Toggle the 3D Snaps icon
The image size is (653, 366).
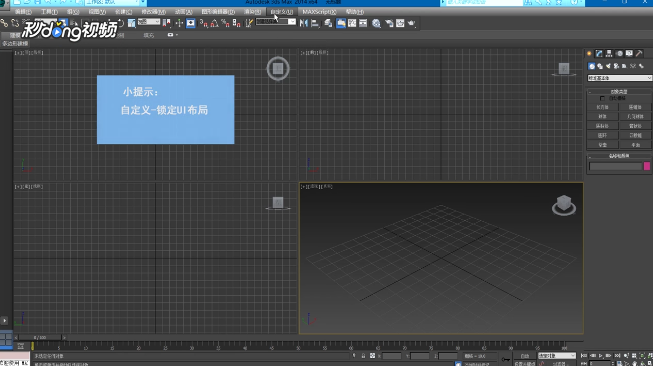coord(204,23)
